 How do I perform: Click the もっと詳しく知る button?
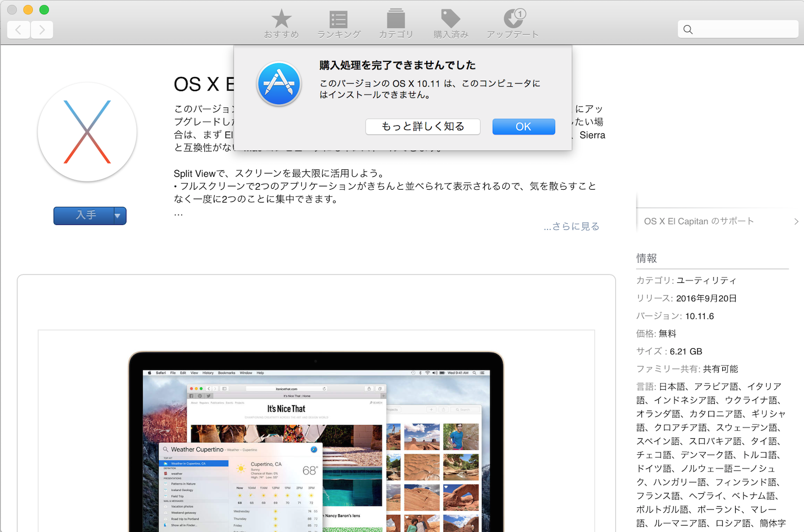tap(423, 126)
